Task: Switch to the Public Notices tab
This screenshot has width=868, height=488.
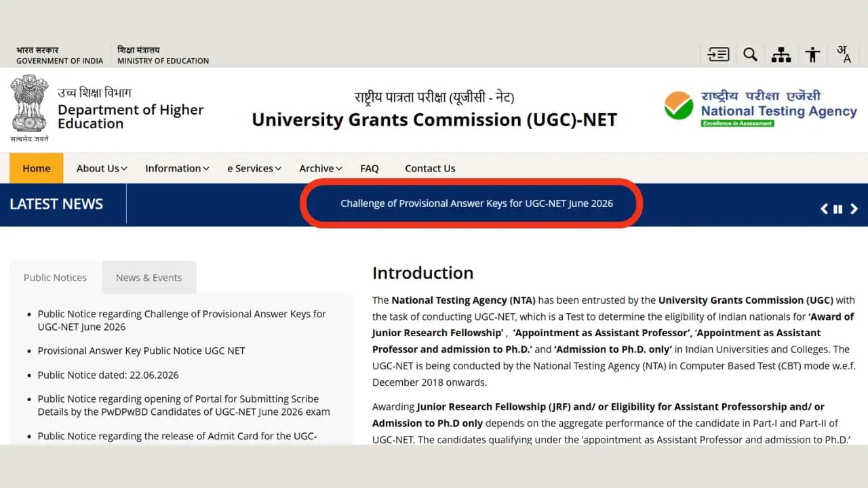Action: [x=55, y=277]
